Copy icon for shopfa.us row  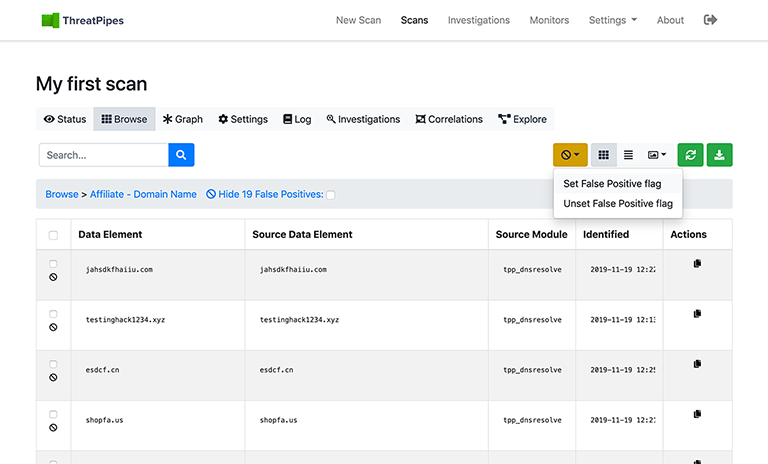pyautogui.click(x=697, y=414)
